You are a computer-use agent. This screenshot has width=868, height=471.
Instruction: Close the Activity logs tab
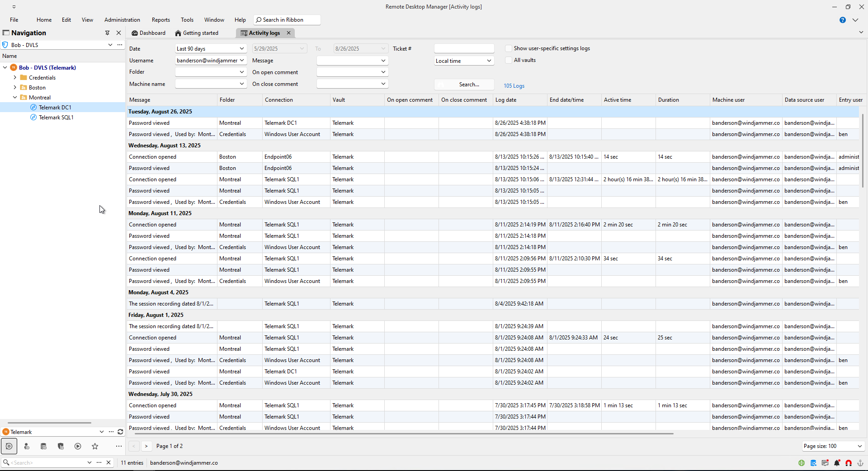288,33
